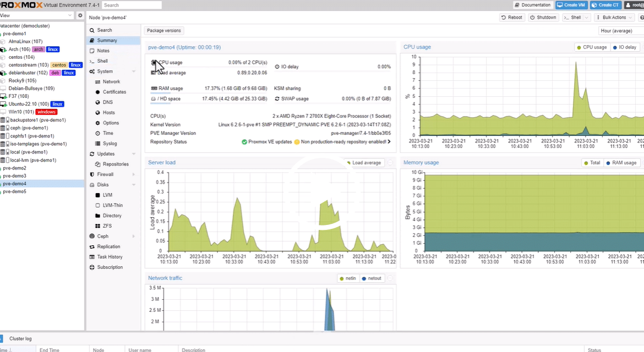This screenshot has width=644, height=352.
Task: Toggle Load average legend in Server load
Action: [x=364, y=163]
